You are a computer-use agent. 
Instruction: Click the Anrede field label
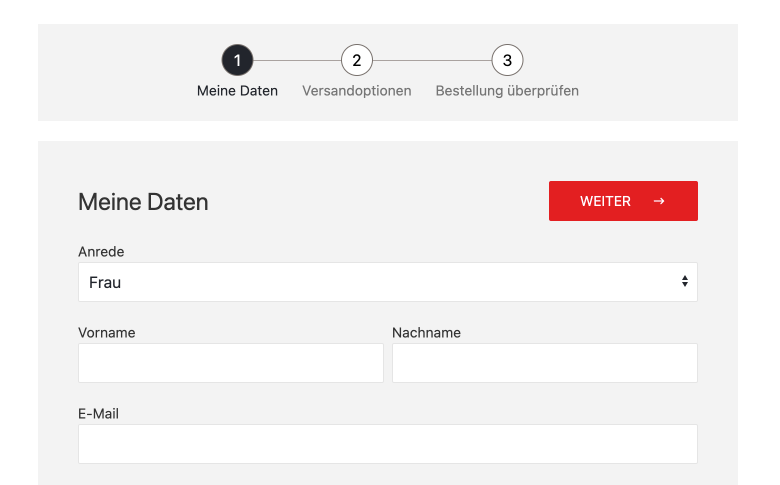coord(101,252)
